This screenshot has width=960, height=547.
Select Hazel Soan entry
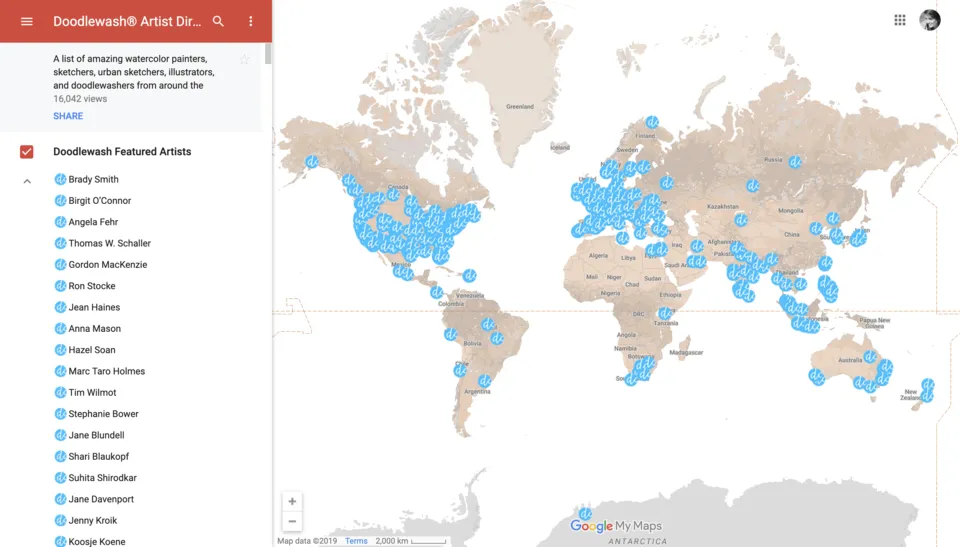(91, 350)
